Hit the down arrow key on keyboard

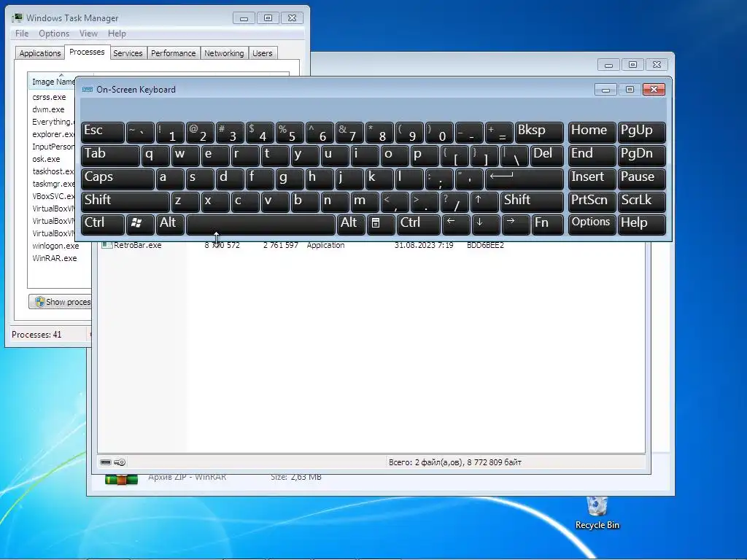click(485, 225)
